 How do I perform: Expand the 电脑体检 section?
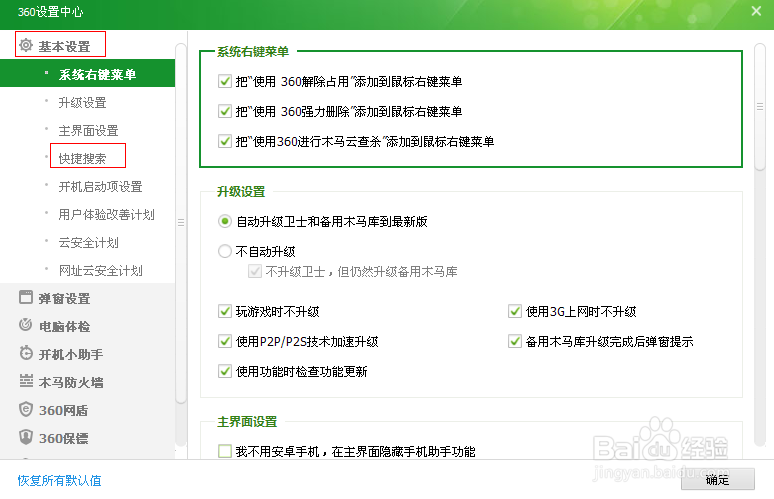(65, 326)
